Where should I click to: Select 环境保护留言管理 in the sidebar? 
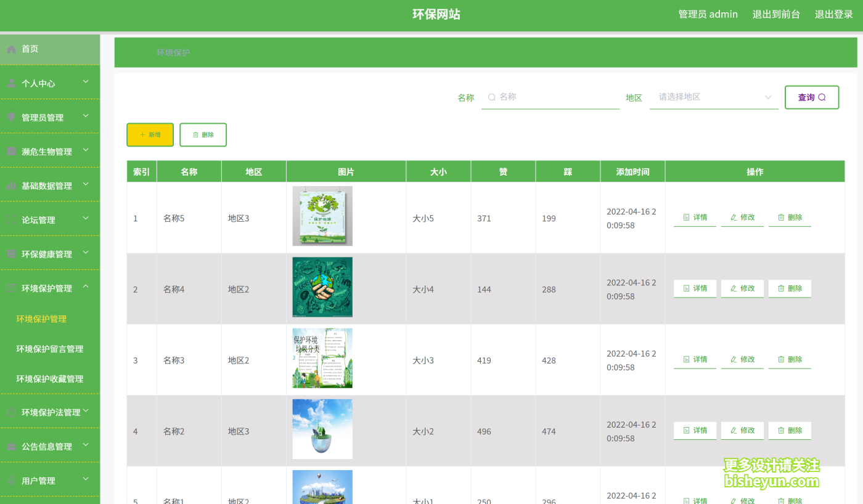tap(49, 349)
